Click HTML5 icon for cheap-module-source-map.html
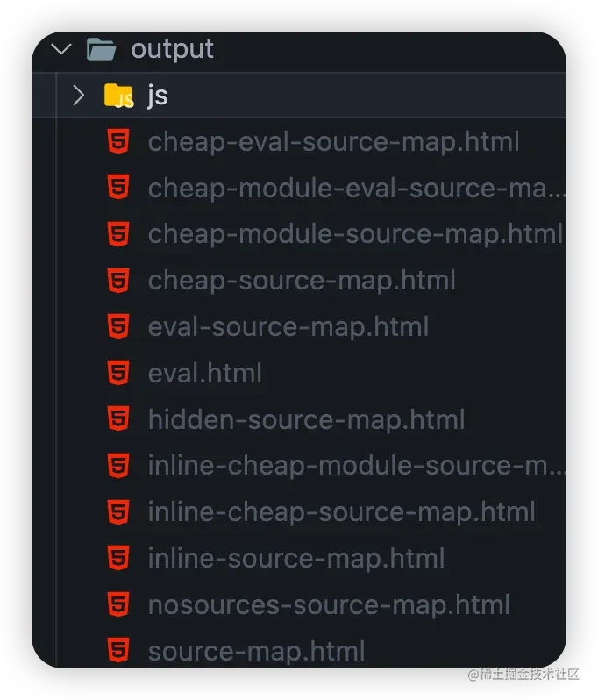This screenshot has width=598, height=700. tap(118, 234)
